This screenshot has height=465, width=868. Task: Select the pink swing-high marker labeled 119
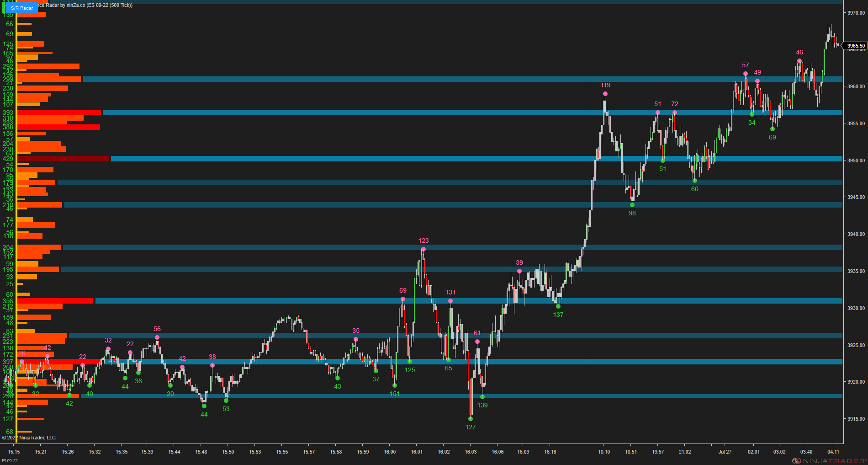tap(605, 93)
